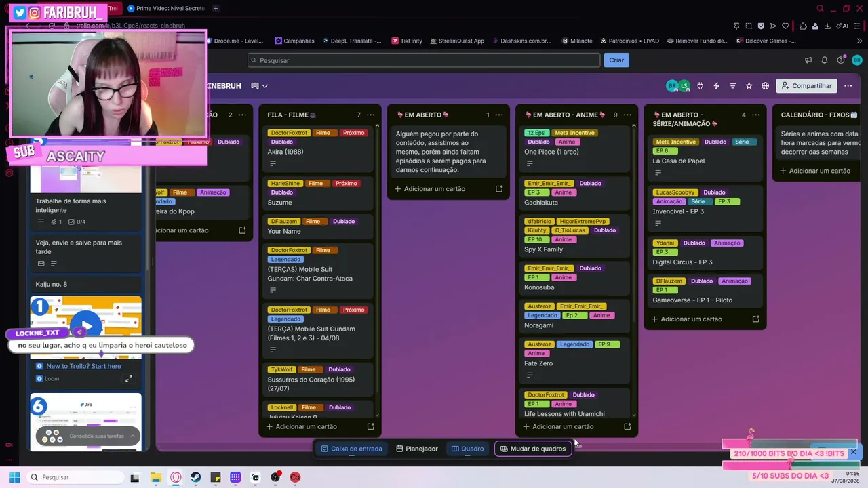This screenshot has height=488, width=868.
Task: Open list actions for FILA - FILME
Action: (x=370, y=115)
